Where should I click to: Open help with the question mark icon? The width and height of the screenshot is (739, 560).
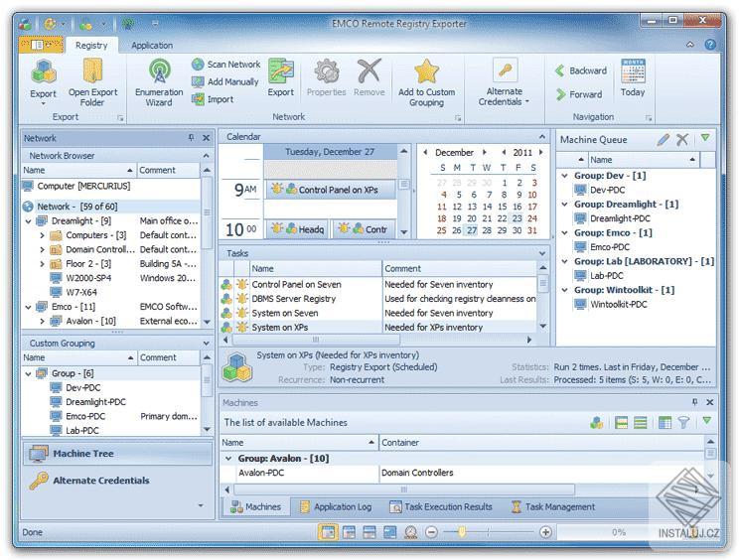click(710, 45)
